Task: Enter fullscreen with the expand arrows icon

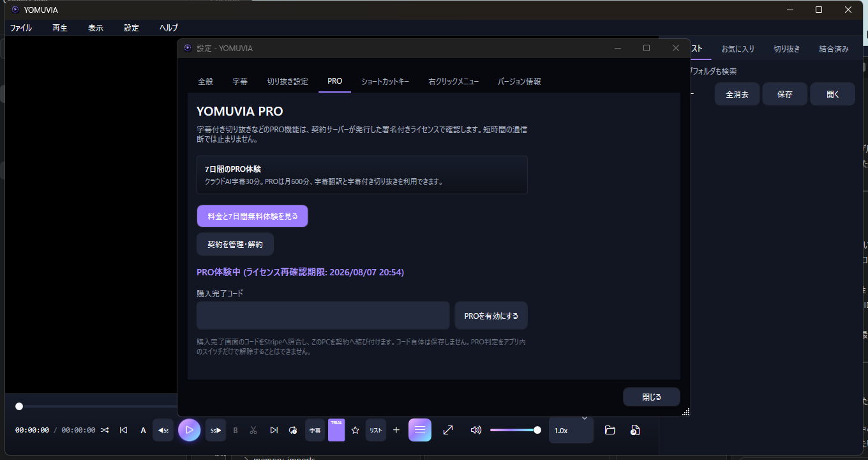Action: click(x=448, y=430)
